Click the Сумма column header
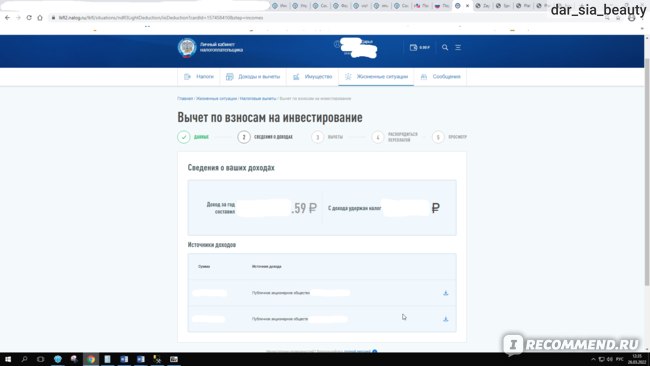This screenshot has height=366, width=650. [204, 267]
